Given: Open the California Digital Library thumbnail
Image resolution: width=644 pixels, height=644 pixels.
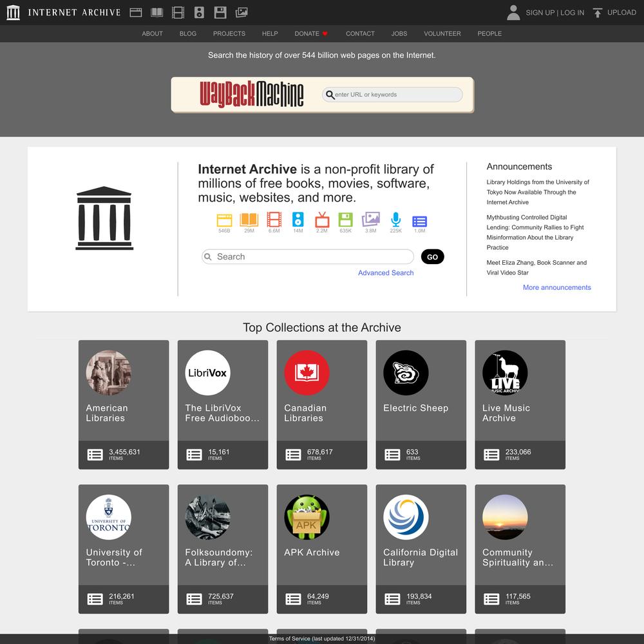Looking at the screenshot, I should (x=406, y=517).
